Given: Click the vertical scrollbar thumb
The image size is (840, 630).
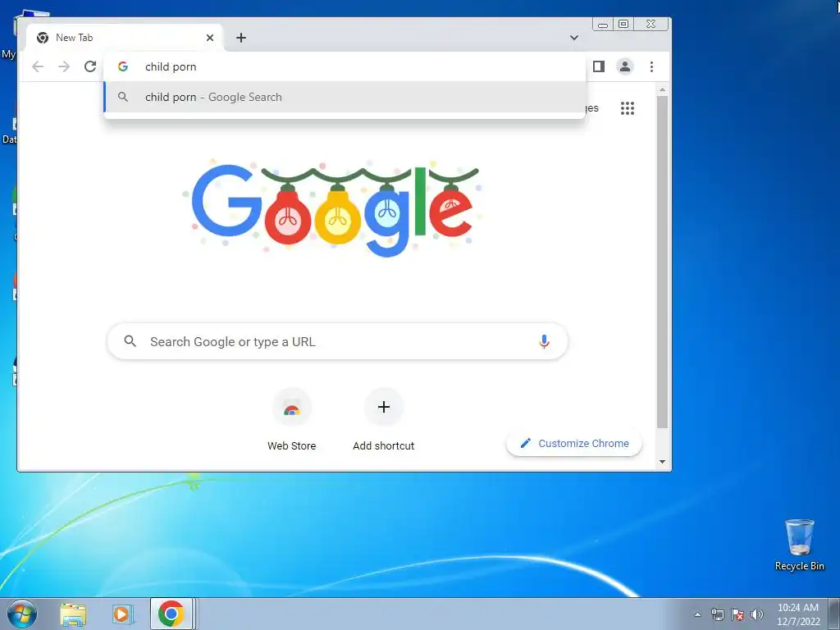Looking at the screenshot, I should (x=663, y=262).
